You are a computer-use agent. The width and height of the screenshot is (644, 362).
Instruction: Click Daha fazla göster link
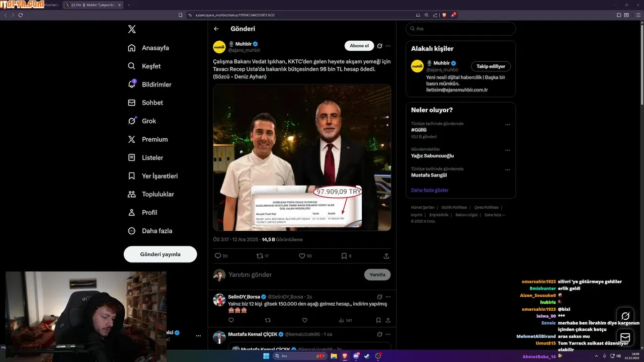pyautogui.click(x=430, y=190)
